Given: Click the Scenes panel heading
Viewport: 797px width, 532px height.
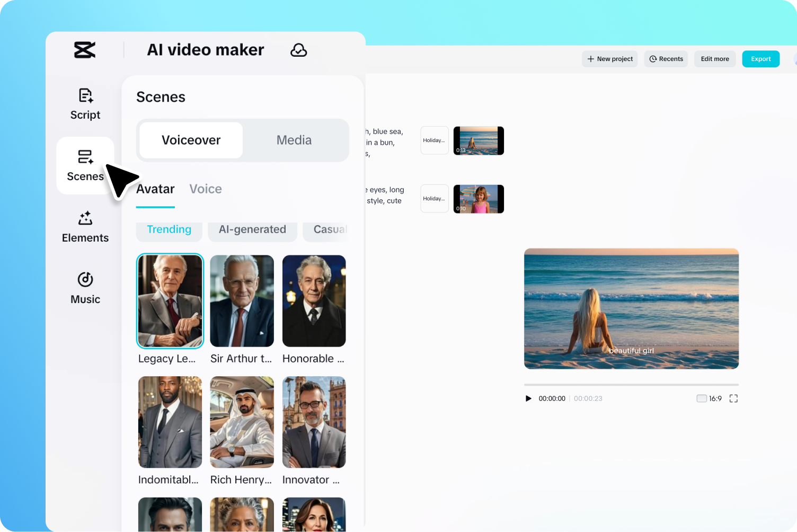Looking at the screenshot, I should point(161,97).
